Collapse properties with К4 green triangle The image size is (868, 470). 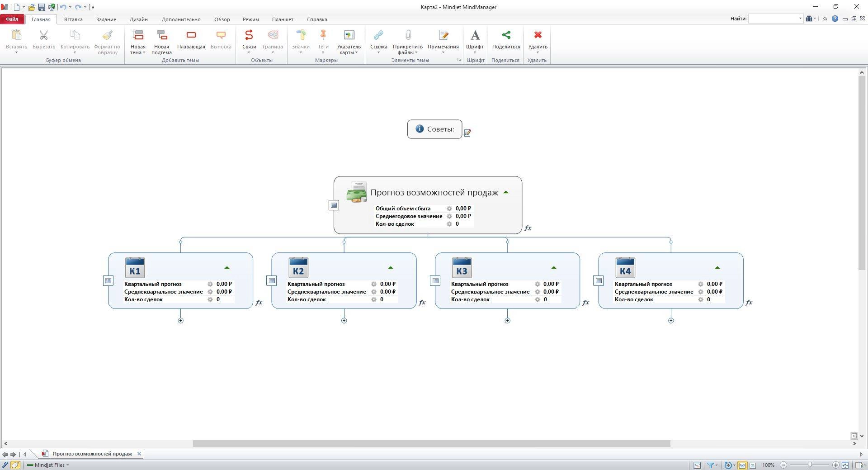(x=717, y=268)
